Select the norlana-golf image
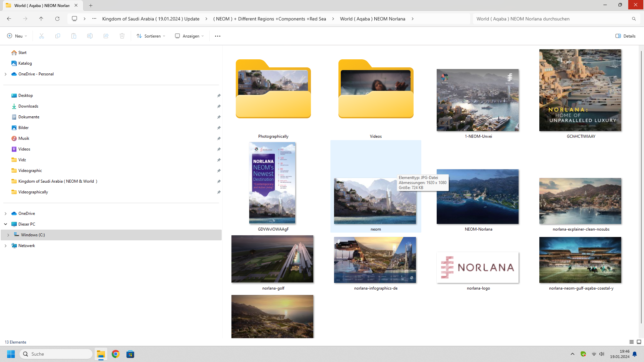The height and width of the screenshot is (362, 644). point(272,259)
